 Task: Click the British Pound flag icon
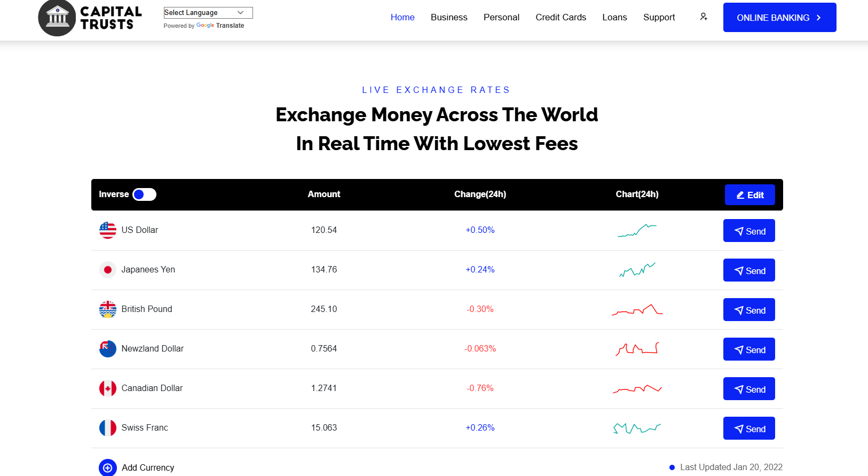[108, 309]
